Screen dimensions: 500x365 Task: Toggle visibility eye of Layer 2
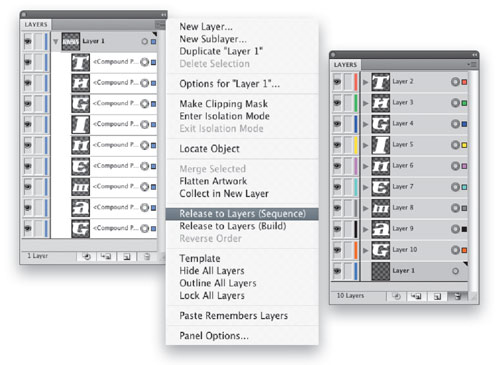337,82
